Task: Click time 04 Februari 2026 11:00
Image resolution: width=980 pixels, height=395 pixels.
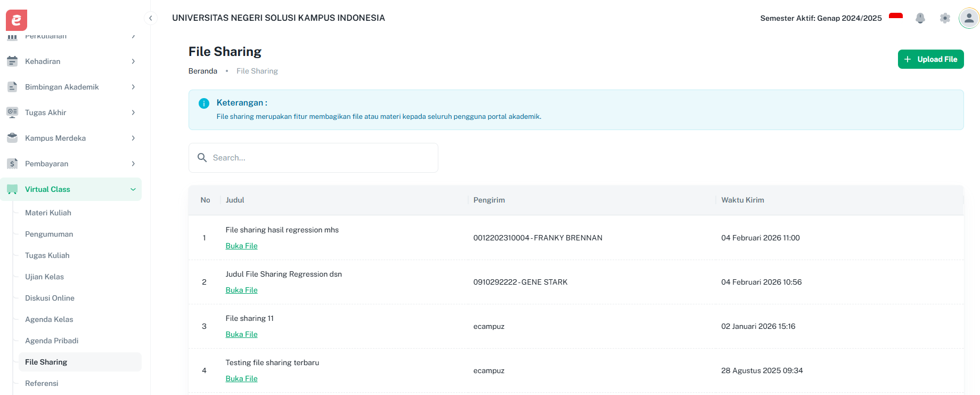Action: 761,238
